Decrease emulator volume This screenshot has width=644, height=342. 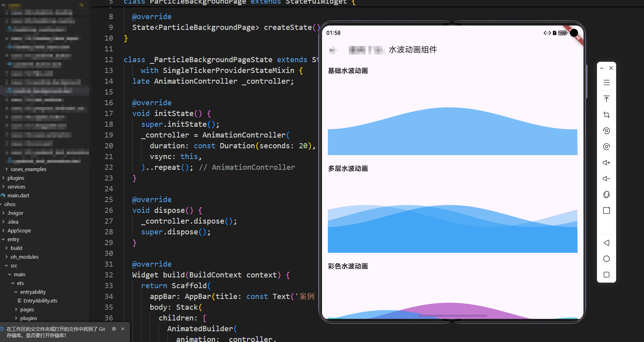(607, 179)
